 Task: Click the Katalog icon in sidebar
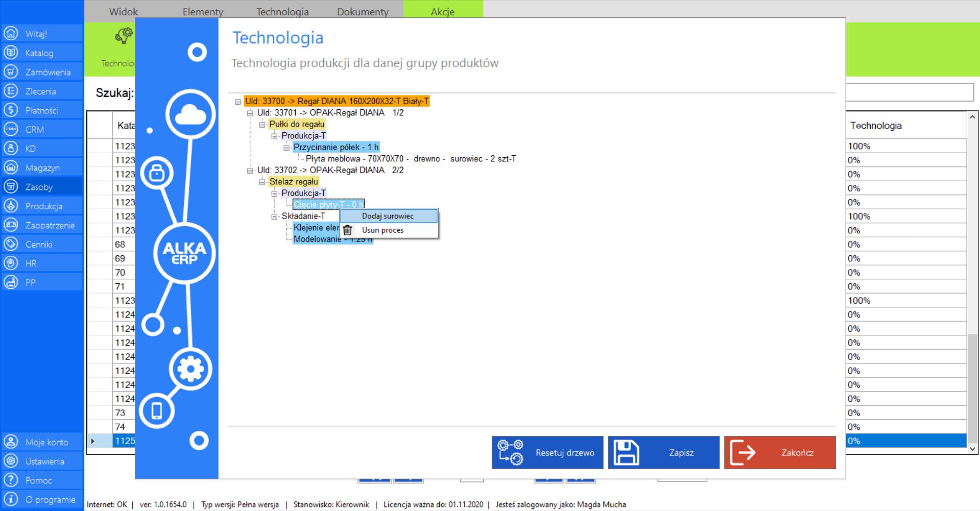11,53
